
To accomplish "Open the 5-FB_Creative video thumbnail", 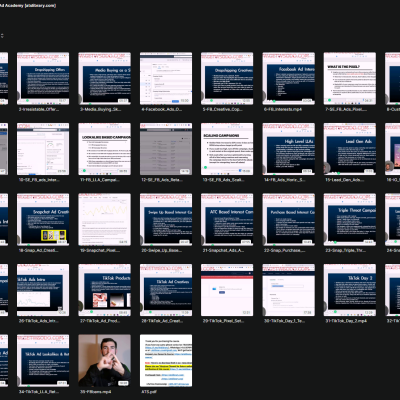I will [227, 78].
